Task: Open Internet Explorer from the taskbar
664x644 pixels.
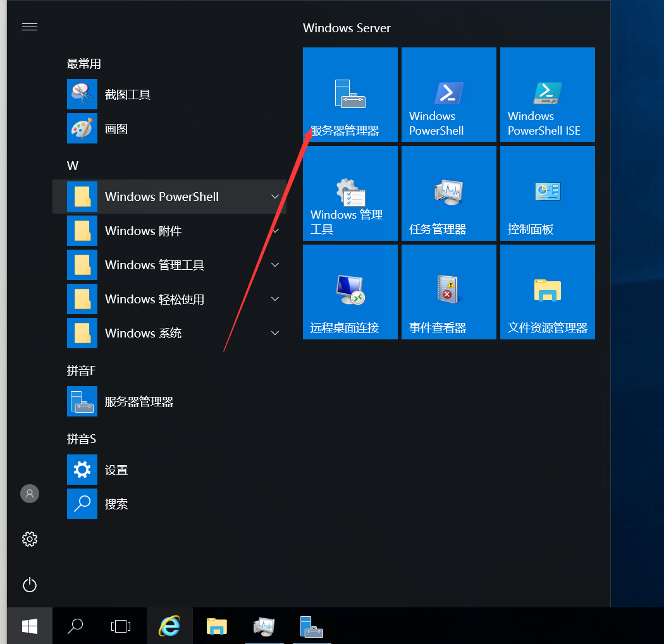Action: coord(169,626)
